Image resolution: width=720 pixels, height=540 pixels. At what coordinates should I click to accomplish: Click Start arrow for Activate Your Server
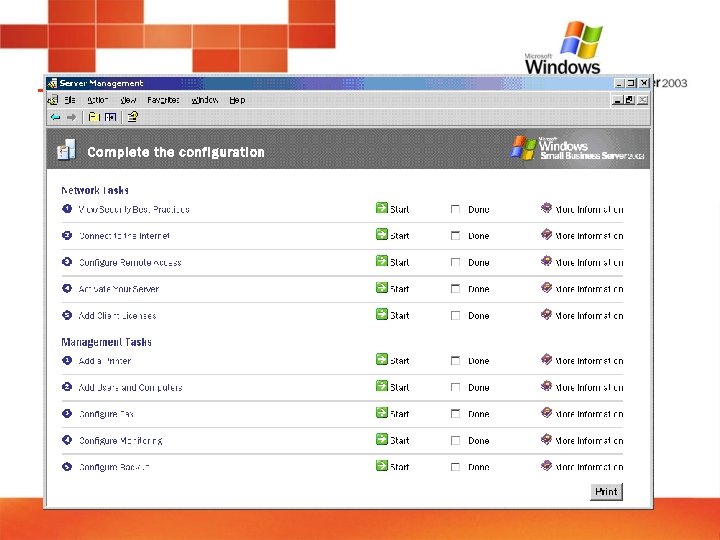382,288
